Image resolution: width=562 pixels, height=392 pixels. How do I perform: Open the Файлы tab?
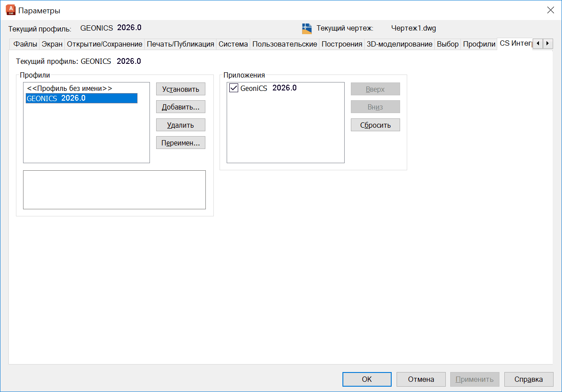coord(25,44)
